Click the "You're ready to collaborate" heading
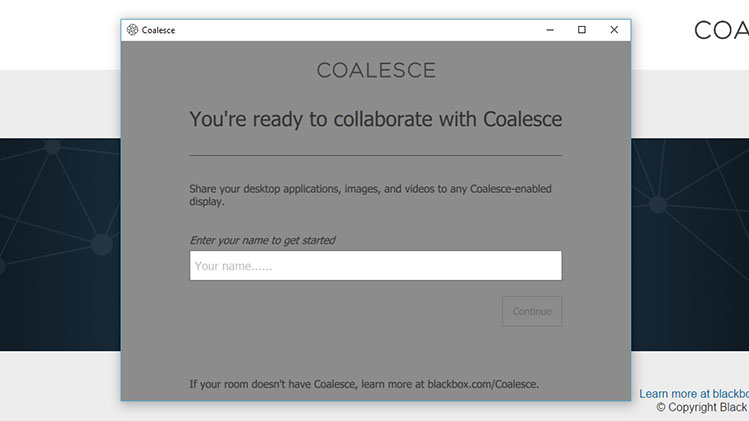Screen dimensions: 749x421 (x=375, y=119)
